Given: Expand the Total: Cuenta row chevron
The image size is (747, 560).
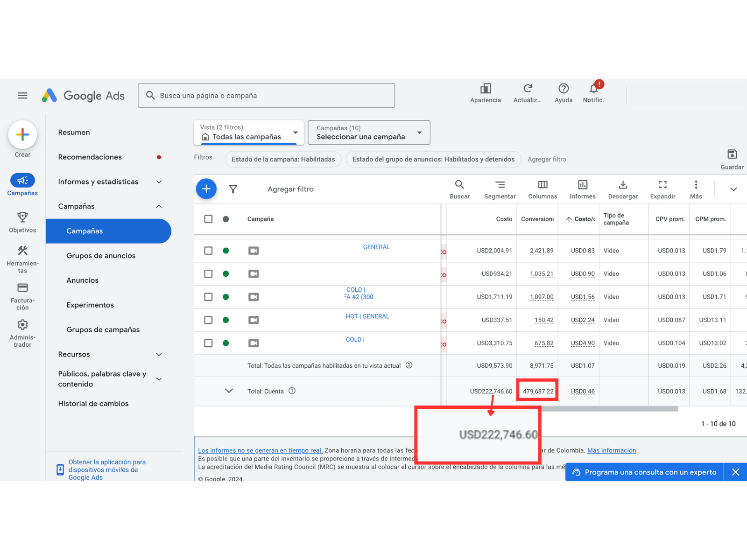Looking at the screenshot, I should pos(229,391).
